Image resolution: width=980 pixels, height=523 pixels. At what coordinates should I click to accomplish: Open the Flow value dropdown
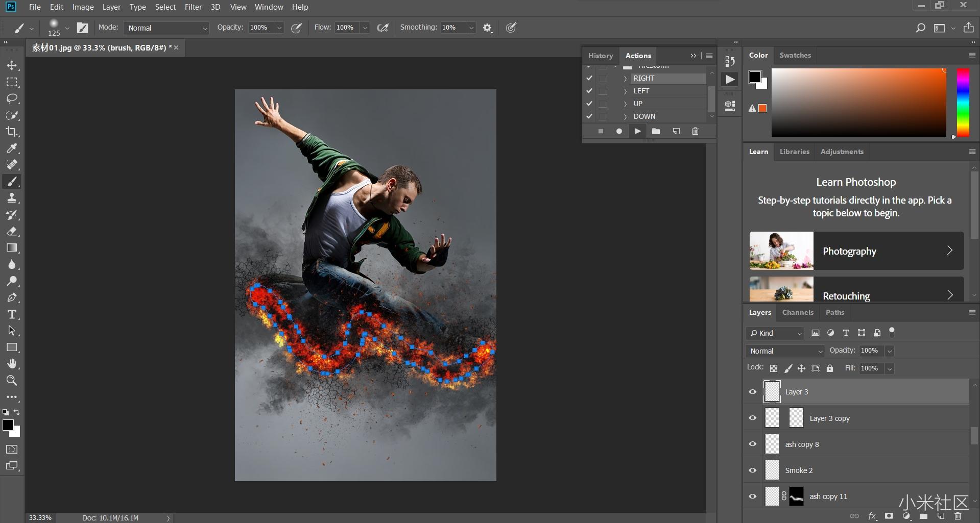point(365,28)
